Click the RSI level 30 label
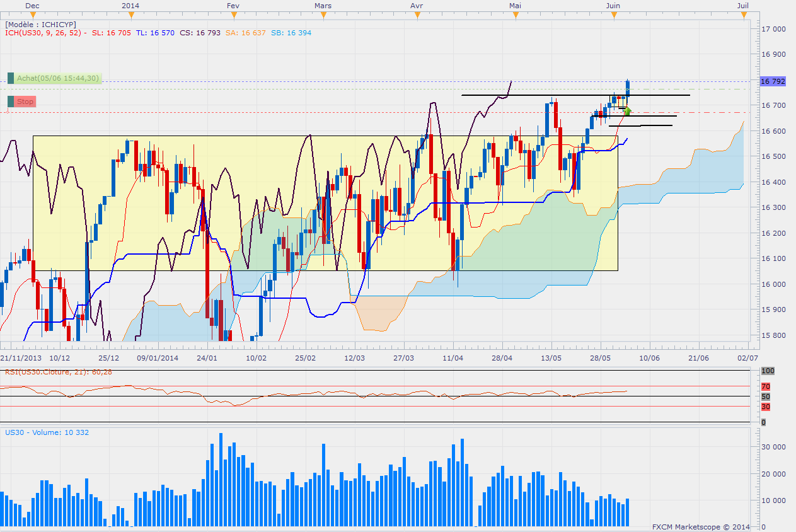Screen dimensions: 796x532 pos(766,407)
